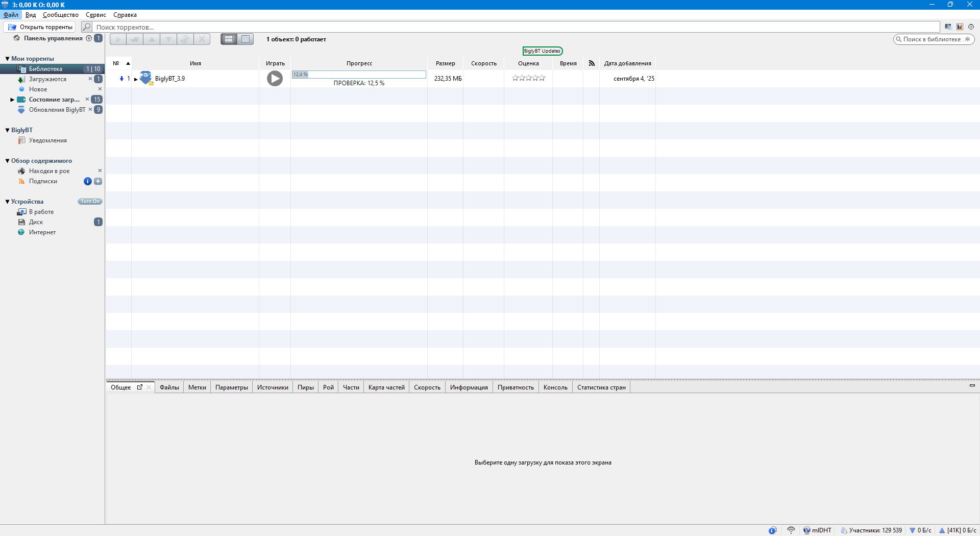The image size is (980, 536).
Task: Open the Сервис menu
Action: pyautogui.click(x=96, y=15)
